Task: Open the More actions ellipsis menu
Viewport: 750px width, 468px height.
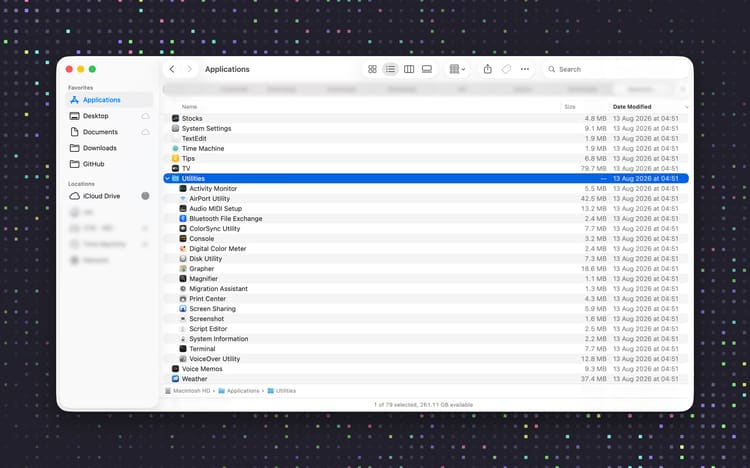Action: [x=525, y=69]
